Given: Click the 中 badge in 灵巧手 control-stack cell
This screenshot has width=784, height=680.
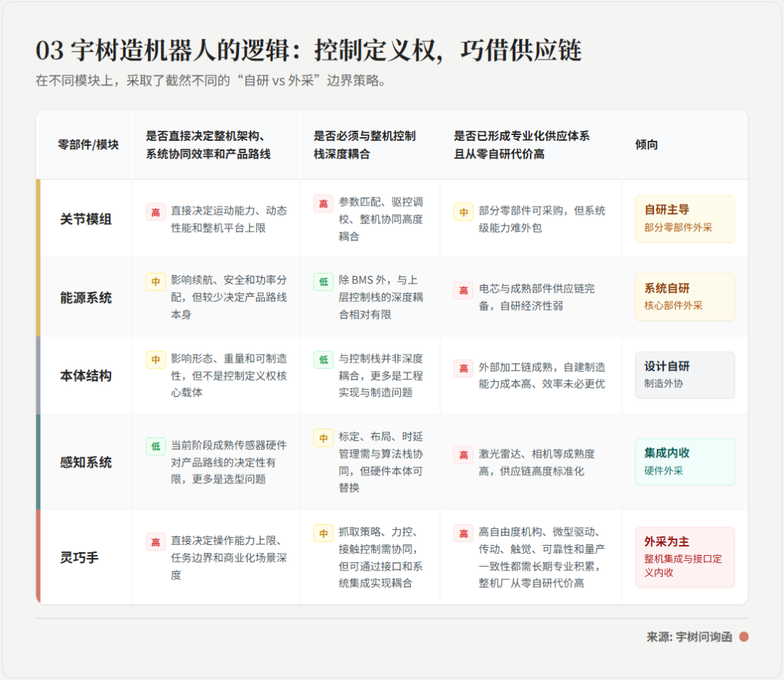Looking at the screenshot, I should pos(322,533).
